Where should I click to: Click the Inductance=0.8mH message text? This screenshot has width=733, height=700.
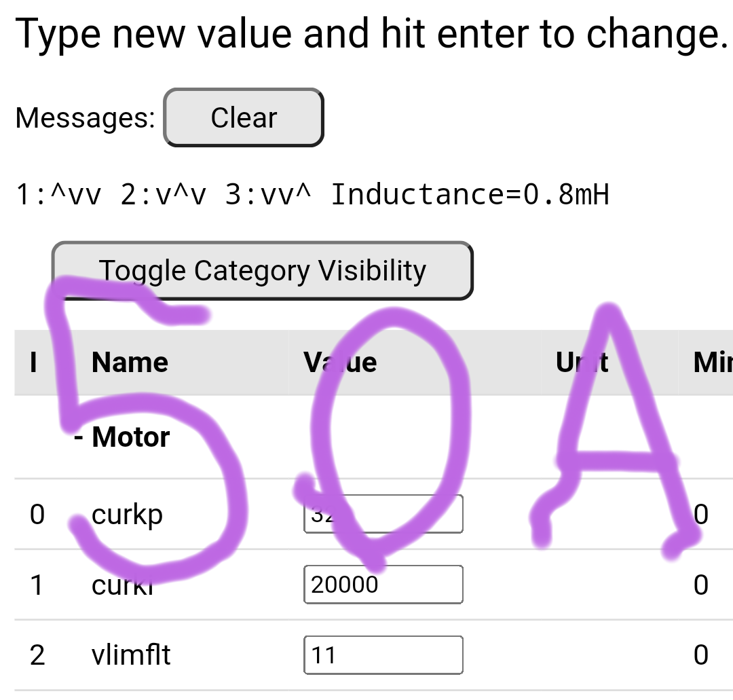[470, 195]
